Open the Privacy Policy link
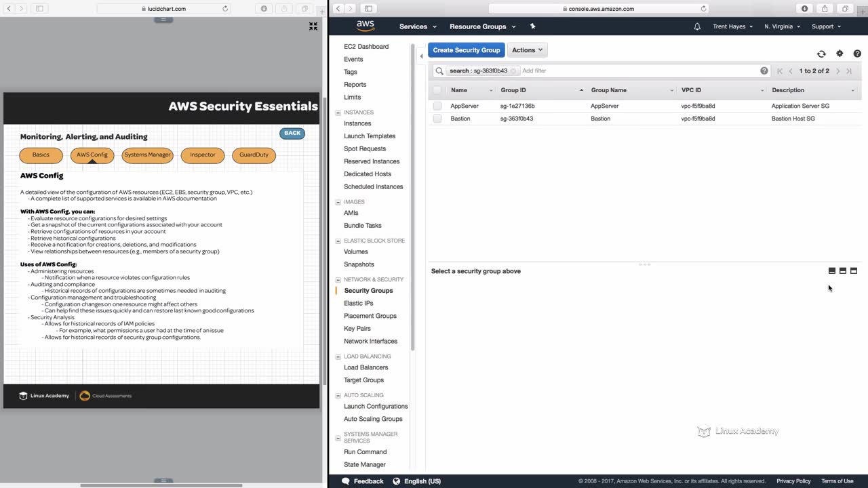This screenshot has width=868, height=488. pyautogui.click(x=793, y=481)
